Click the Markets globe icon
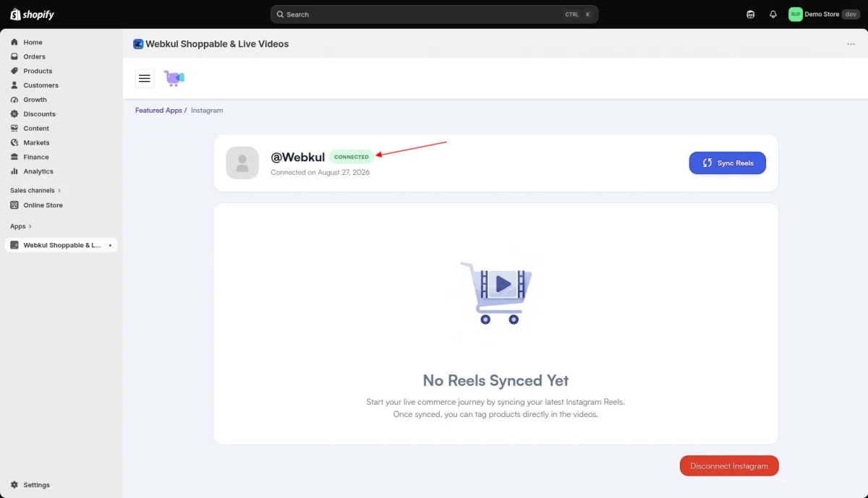 click(x=14, y=143)
